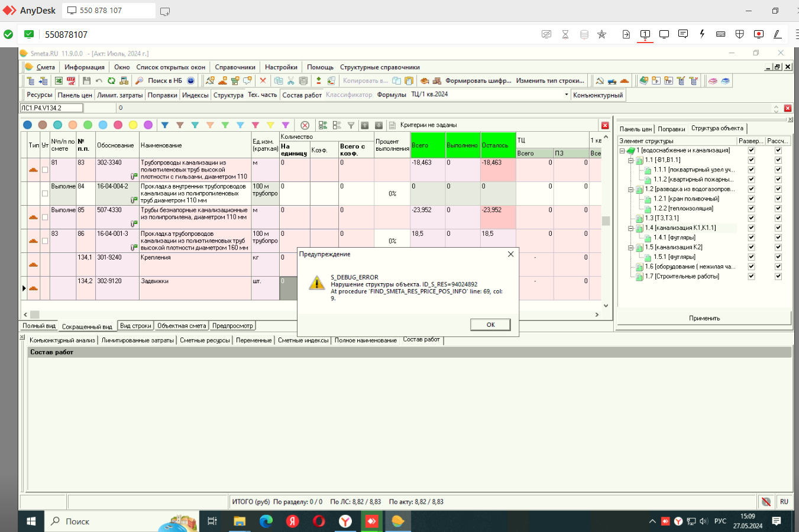The image size is (799, 532).
Task: Collapse tree node 1.1 [-В1,В1.1]
Action: pos(630,160)
